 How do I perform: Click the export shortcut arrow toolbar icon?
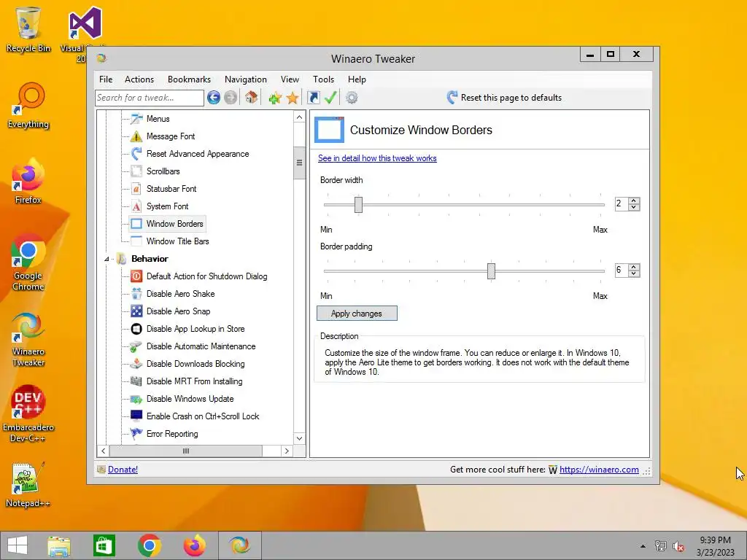pyautogui.click(x=314, y=98)
